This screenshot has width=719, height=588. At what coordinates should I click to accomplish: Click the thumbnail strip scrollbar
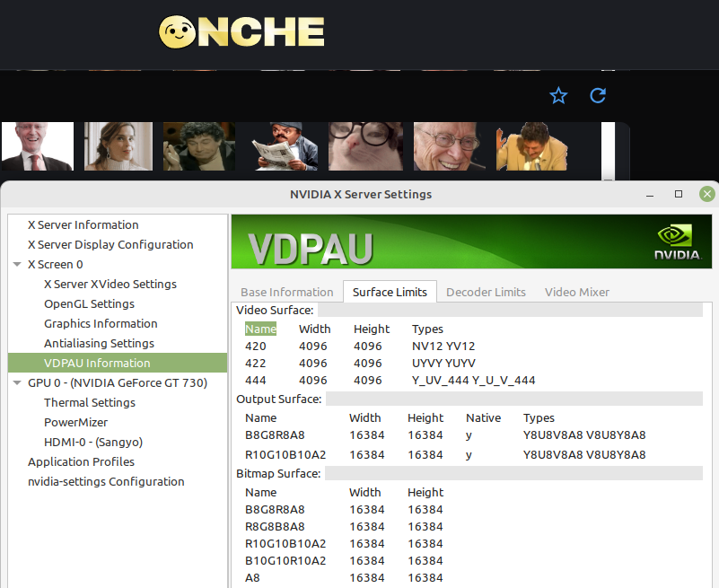point(608,151)
